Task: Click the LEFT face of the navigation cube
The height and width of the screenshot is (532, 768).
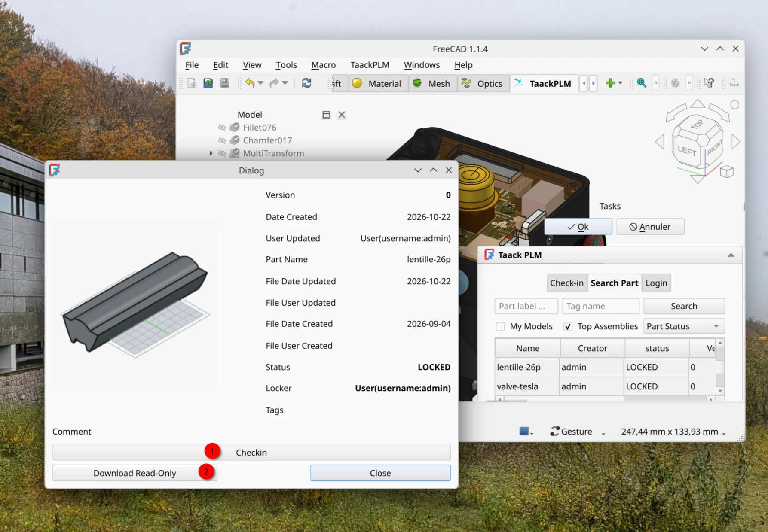Action: (687, 150)
